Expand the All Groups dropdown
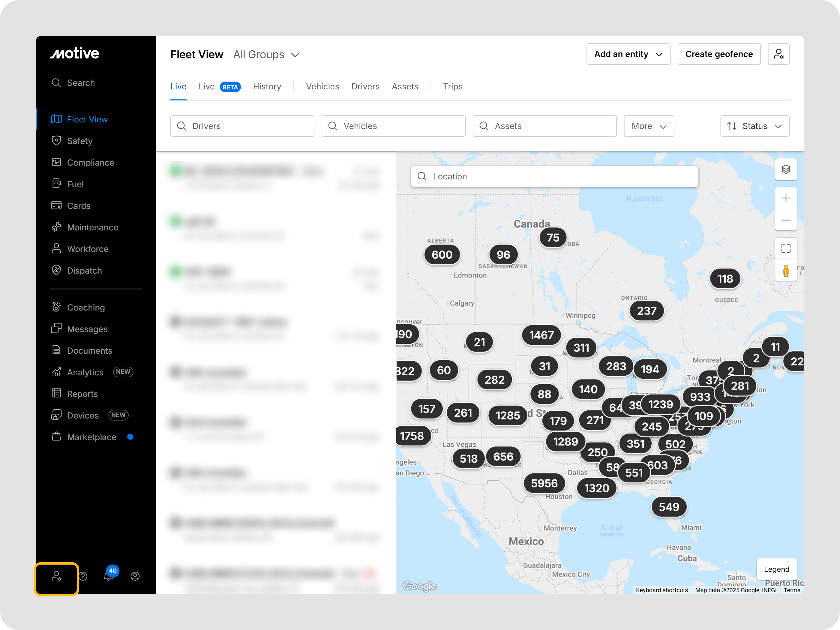This screenshot has height=630, width=840. tap(266, 55)
